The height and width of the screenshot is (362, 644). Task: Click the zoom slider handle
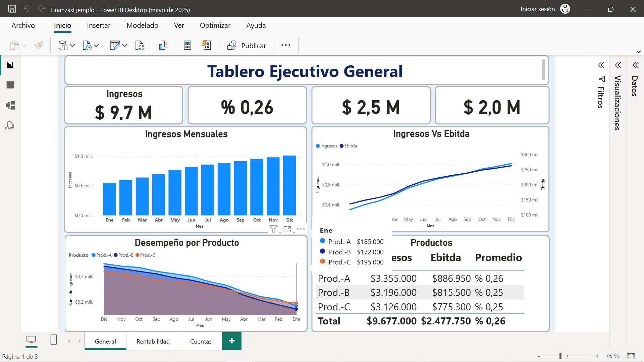tap(560, 356)
